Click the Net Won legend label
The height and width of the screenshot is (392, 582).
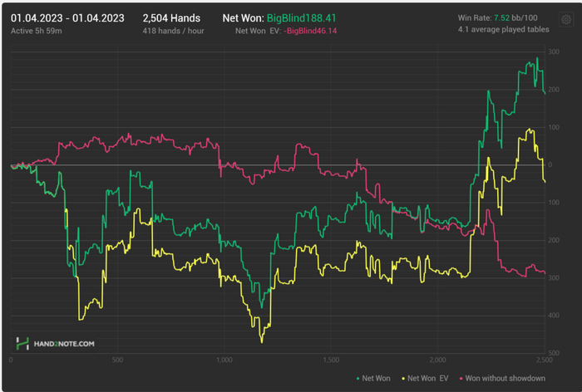coord(375,379)
